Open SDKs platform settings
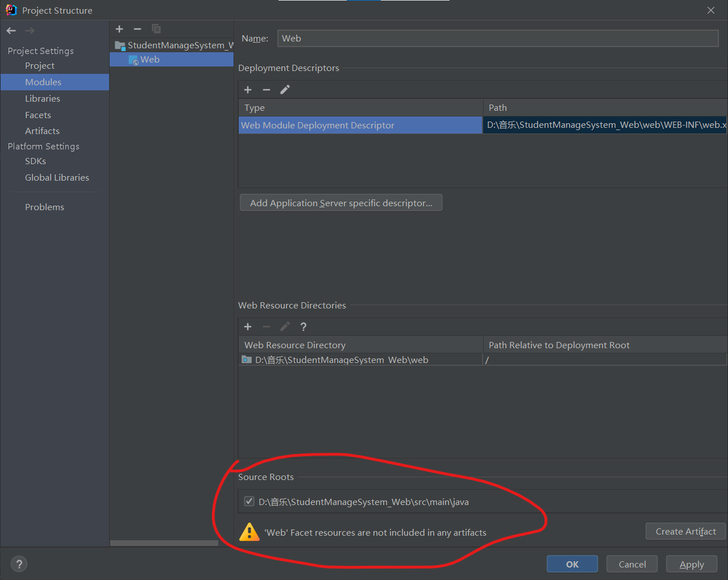The image size is (728, 580). click(x=35, y=161)
